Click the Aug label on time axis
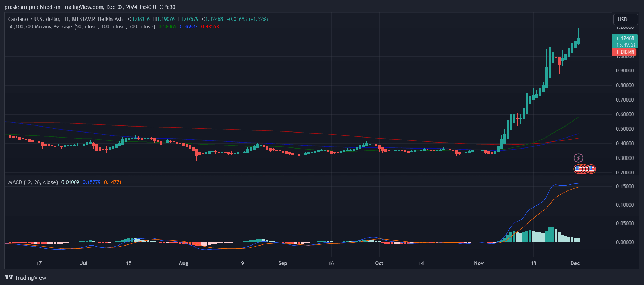The image size is (644, 285). click(x=183, y=263)
